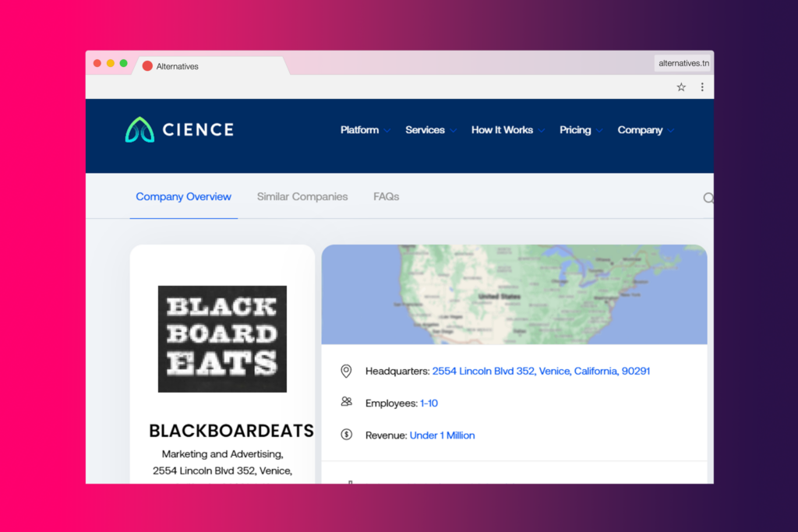Click the red tab favicon
The height and width of the screenshot is (532, 798).
tap(147, 66)
